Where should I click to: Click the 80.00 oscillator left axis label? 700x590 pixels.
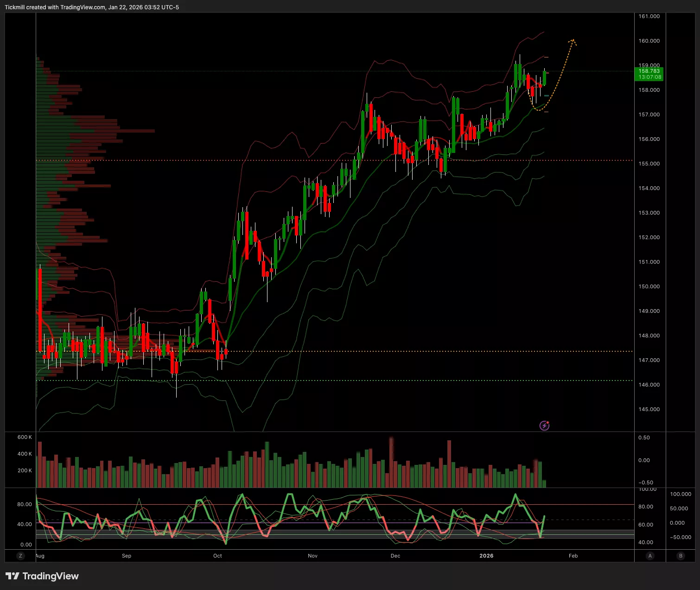[x=25, y=504]
